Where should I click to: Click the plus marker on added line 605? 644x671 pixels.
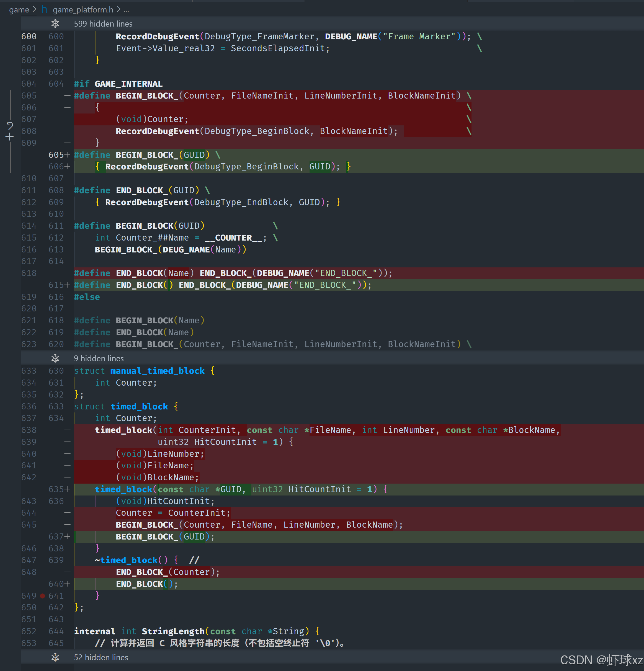(68, 155)
